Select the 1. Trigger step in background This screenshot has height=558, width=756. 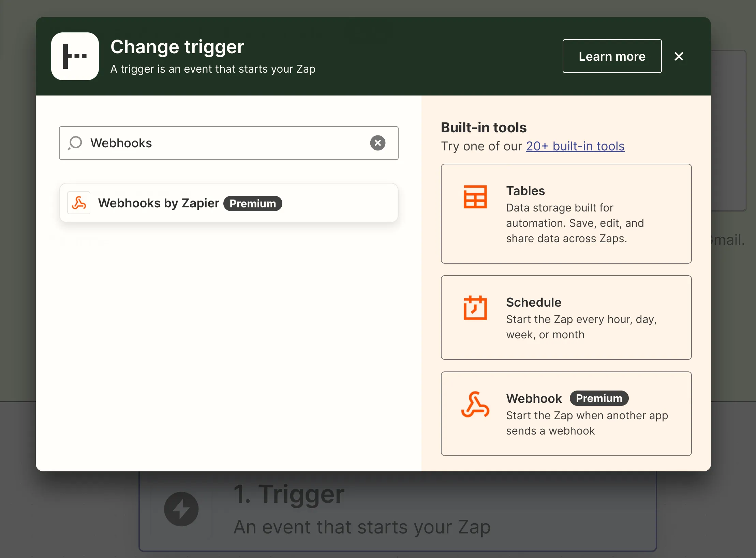[x=398, y=511]
